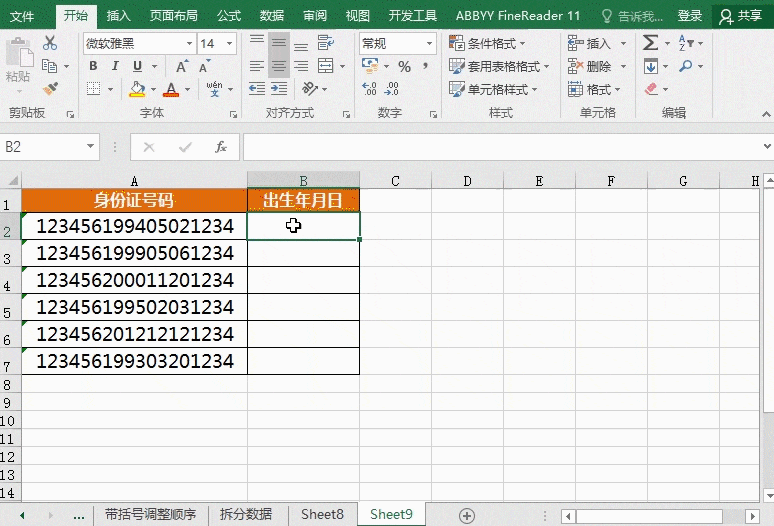Switch to Sheet8 tab
The width and height of the screenshot is (774, 526).
click(322, 515)
